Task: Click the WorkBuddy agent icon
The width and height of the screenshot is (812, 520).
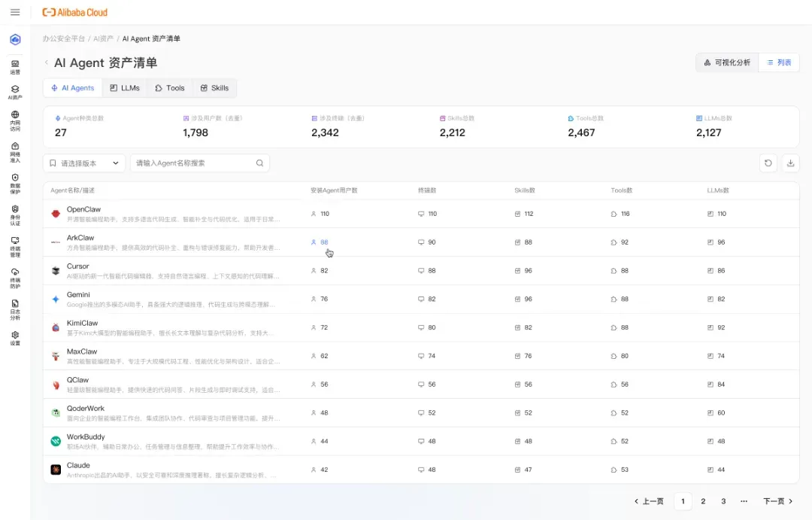Action: coord(56,441)
